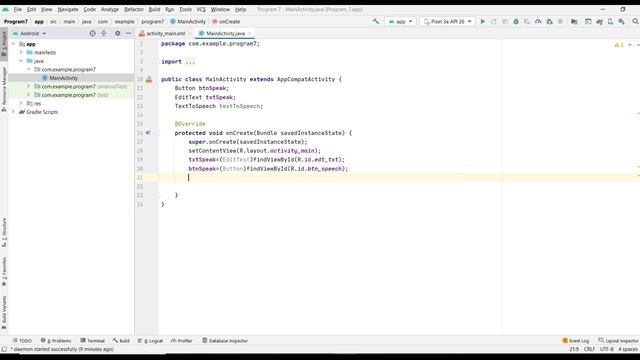The image size is (640, 360).
Task: Click Collapse All icon in Project panel
Action: 104,33
